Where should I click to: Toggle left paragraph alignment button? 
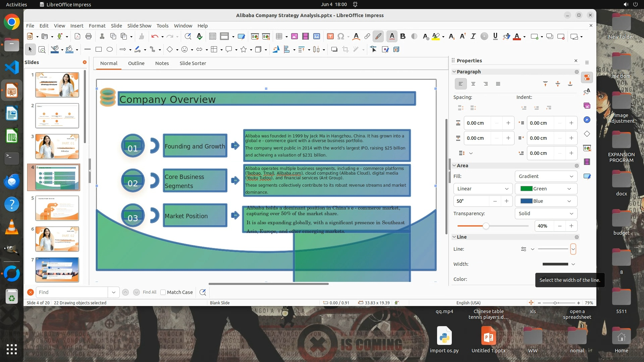461,84
